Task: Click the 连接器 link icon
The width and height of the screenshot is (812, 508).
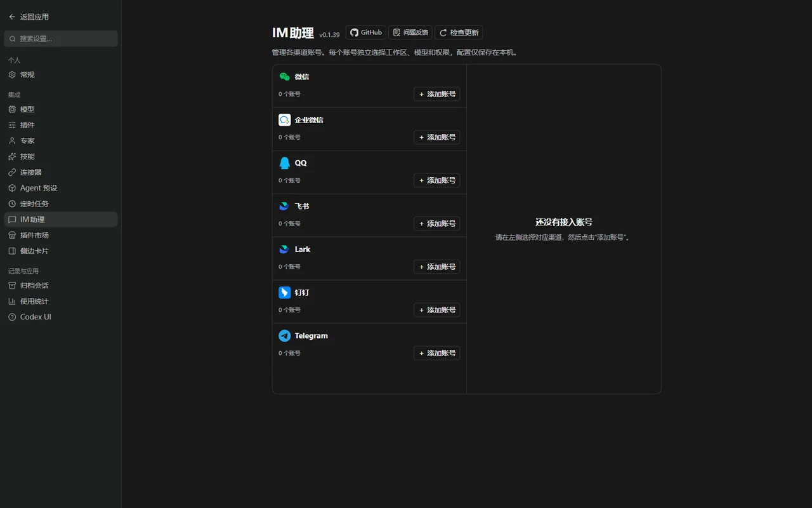Action: coord(12,172)
